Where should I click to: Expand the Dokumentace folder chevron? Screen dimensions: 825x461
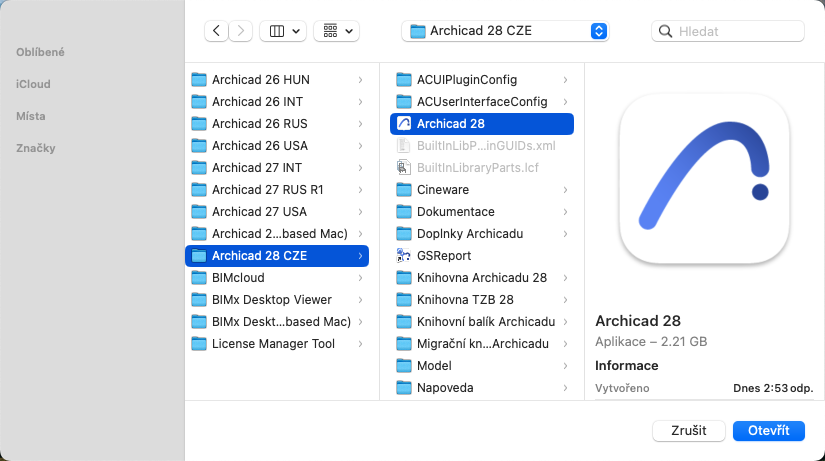[565, 212]
